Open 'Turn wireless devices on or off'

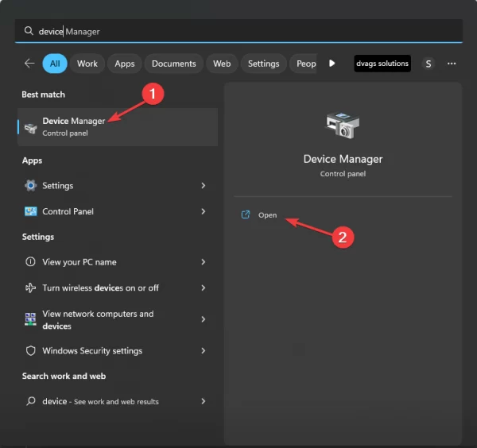point(118,288)
